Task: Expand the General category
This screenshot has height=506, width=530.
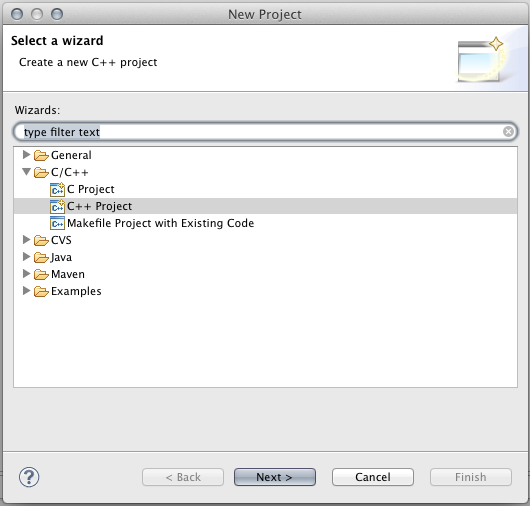Action: click(26, 155)
